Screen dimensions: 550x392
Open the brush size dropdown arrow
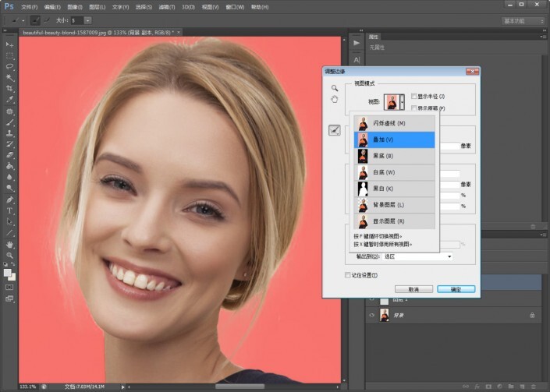click(x=87, y=19)
